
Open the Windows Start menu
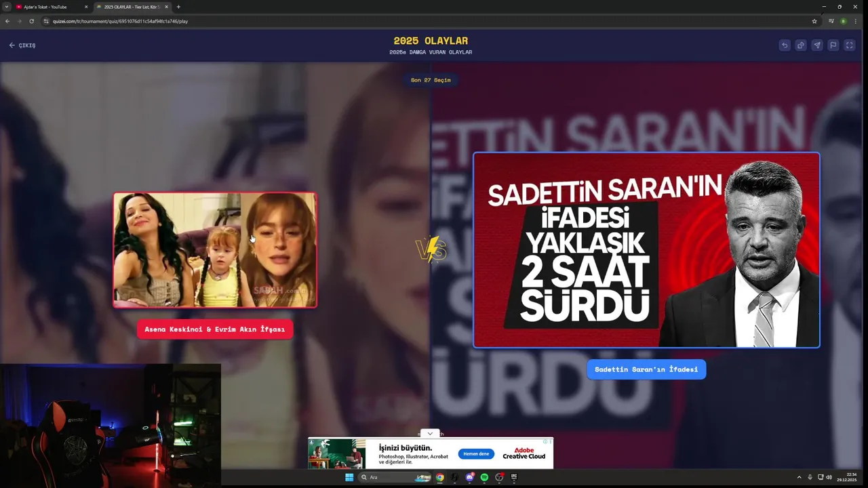point(349,477)
